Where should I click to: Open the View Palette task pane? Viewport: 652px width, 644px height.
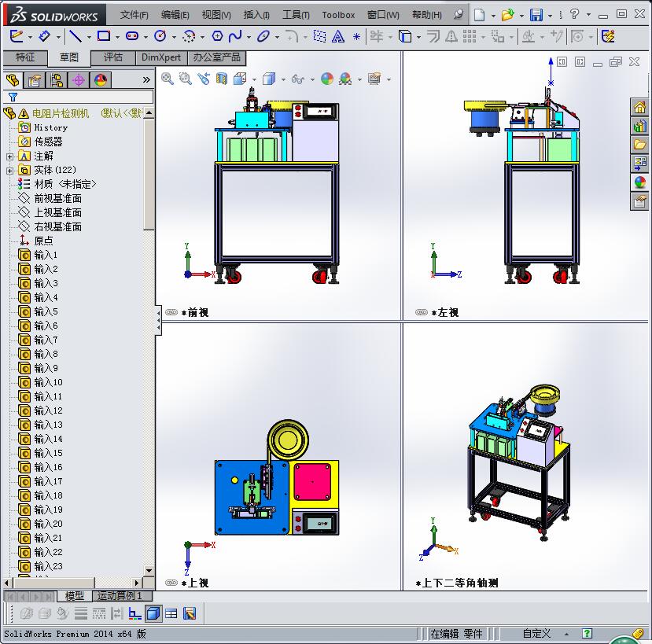pos(639,164)
